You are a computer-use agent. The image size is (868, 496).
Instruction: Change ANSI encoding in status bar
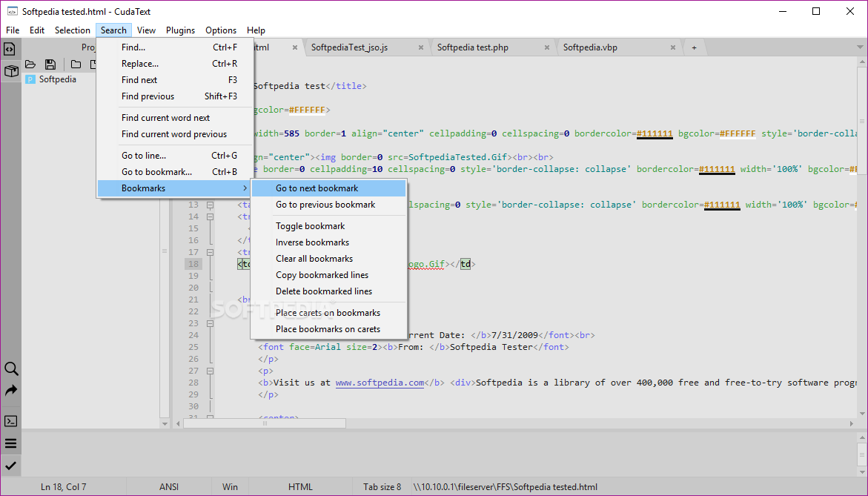click(x=169, y=487)
